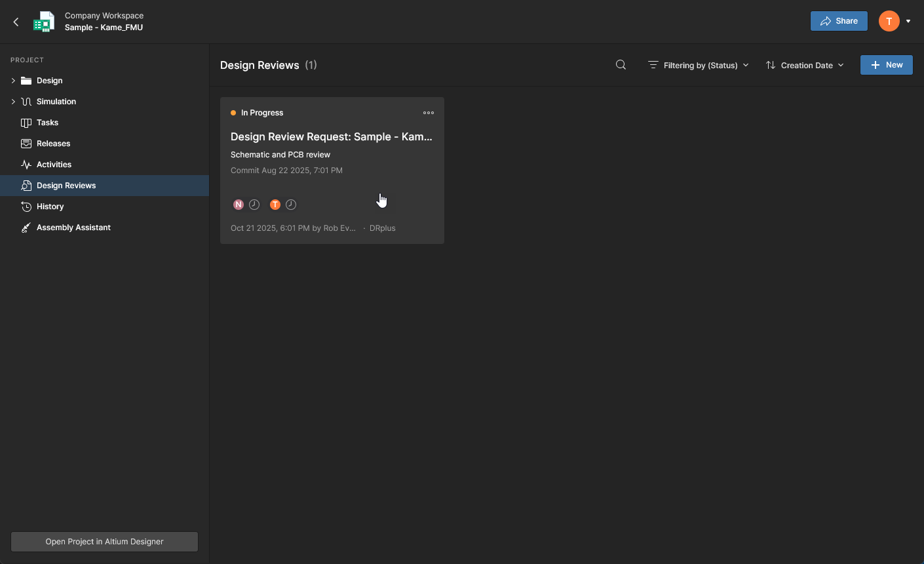Click the search magnifier icon

point(621,65)
